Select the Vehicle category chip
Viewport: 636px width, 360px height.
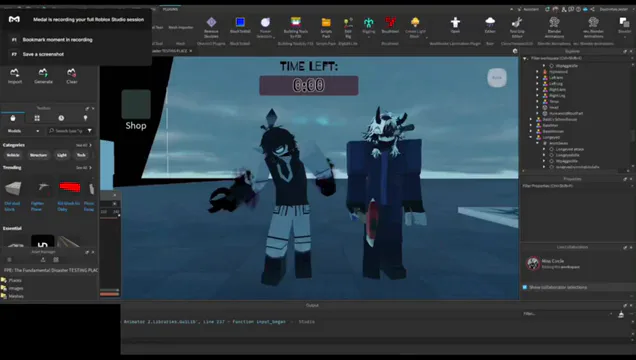pyautogui.click(x=13, y=155)
